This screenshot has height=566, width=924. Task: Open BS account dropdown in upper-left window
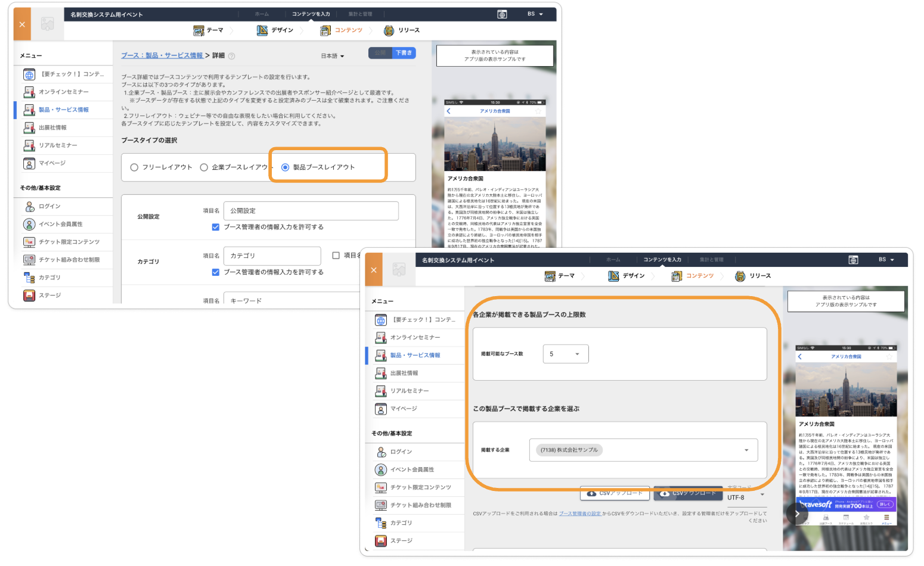[535, 14]
